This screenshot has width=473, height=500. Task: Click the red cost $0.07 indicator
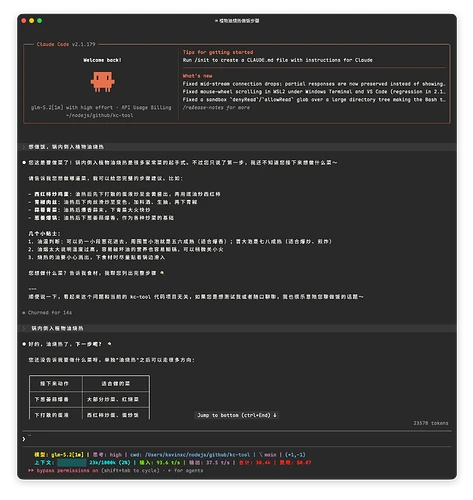(295, 462)
